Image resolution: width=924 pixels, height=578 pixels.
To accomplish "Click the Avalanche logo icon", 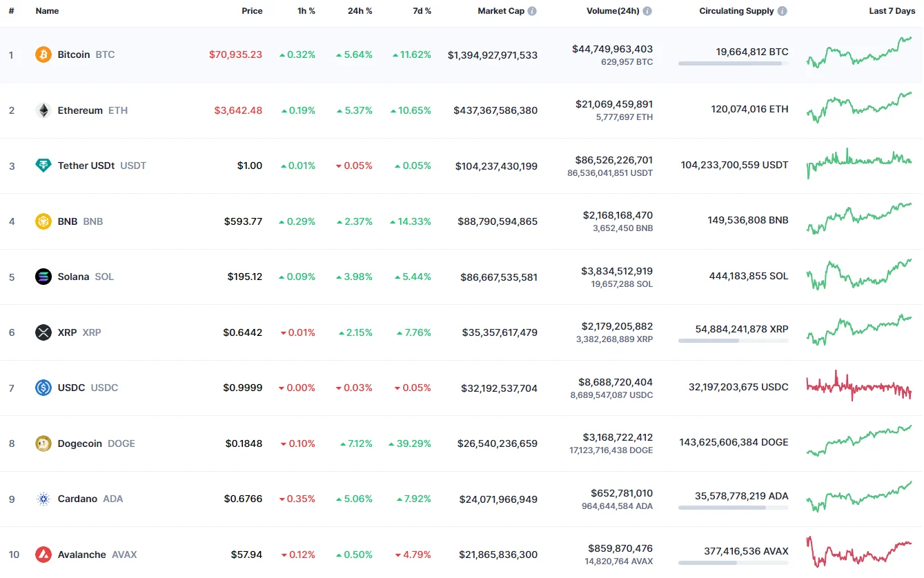I will 43,555.
